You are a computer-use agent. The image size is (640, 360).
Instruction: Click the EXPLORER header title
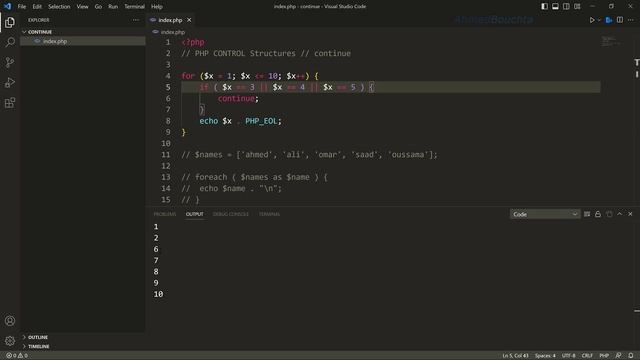(39, 20)
